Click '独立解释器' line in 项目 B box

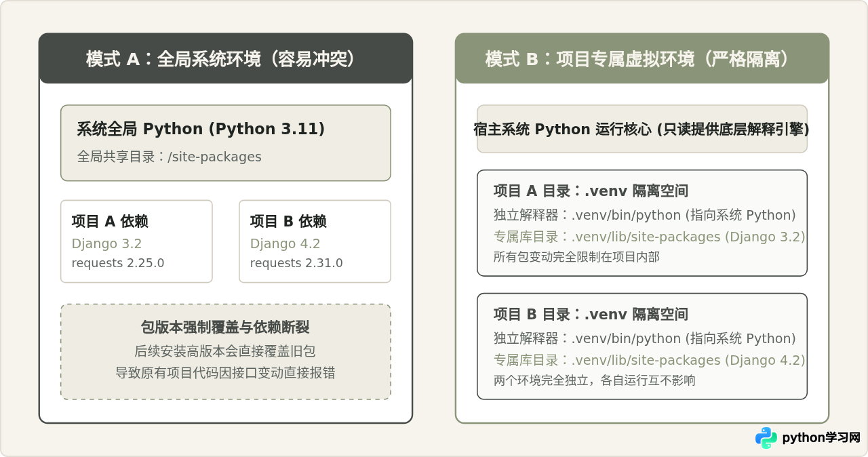click(644, 339)
